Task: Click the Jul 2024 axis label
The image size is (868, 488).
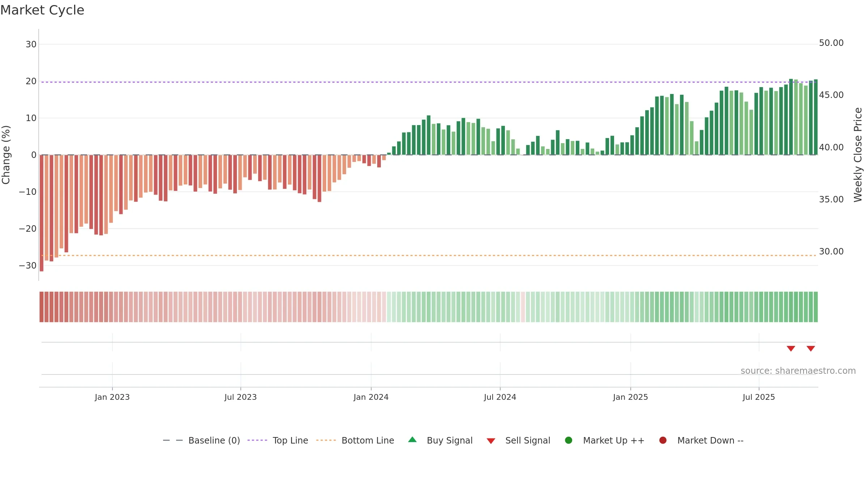Action: 500,397
